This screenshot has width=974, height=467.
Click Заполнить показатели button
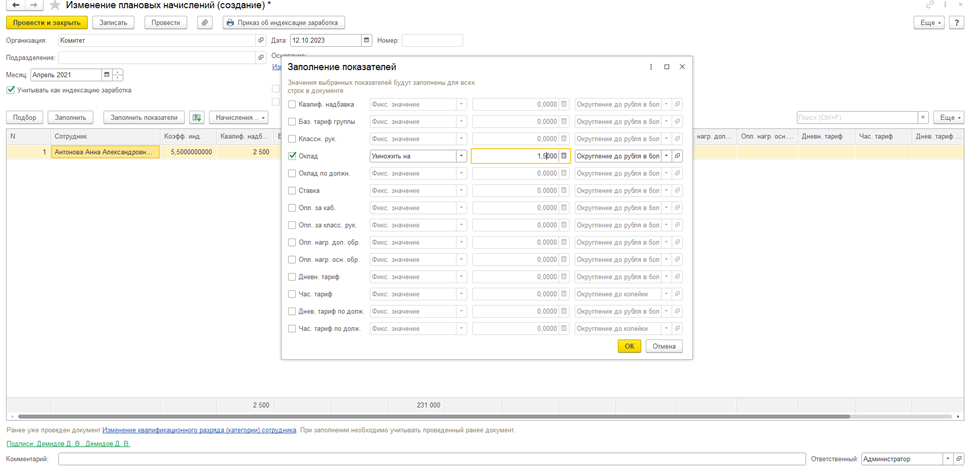point(144,117)
